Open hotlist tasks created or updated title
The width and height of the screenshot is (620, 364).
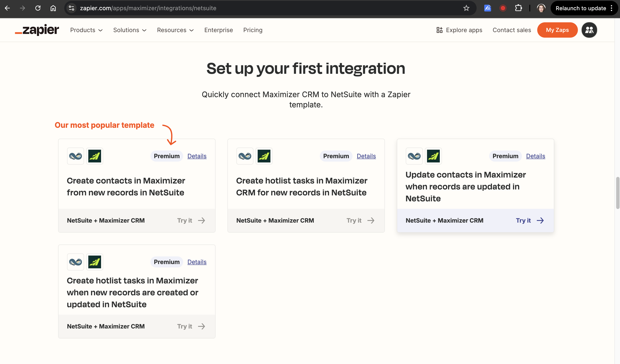[132, 293]
